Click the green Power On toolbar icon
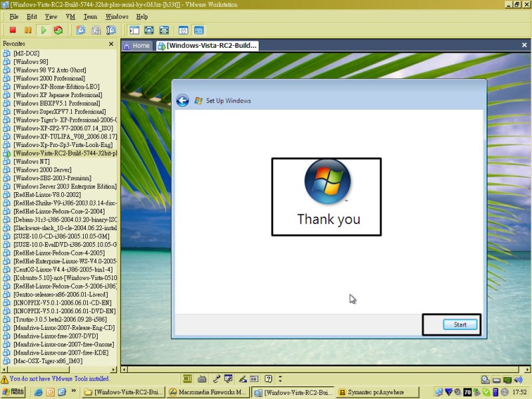The image size is (532, 399). pos(43,30)
